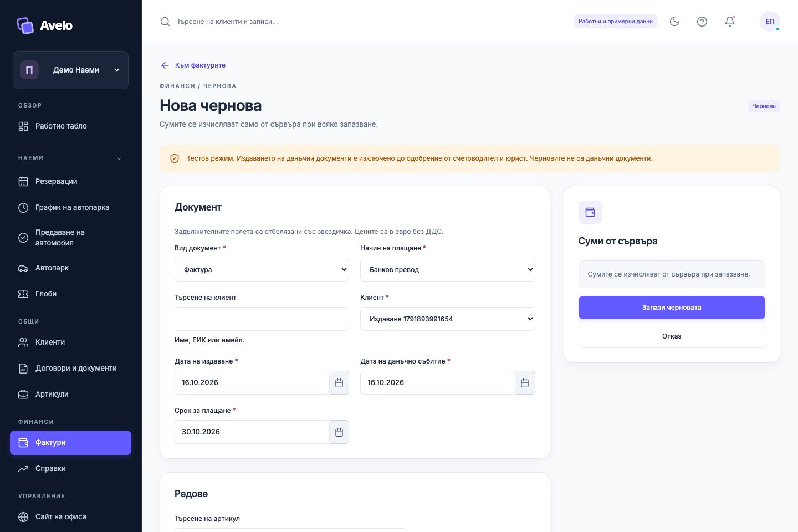
Task: Click Срок за плащане date field
Action: click(x=252, y=432)
